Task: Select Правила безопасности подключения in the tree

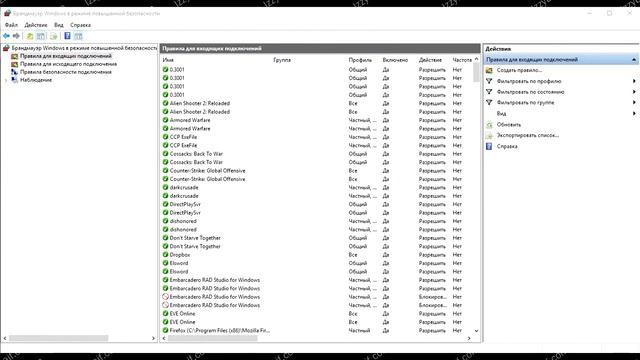Action: coord(66,72)
